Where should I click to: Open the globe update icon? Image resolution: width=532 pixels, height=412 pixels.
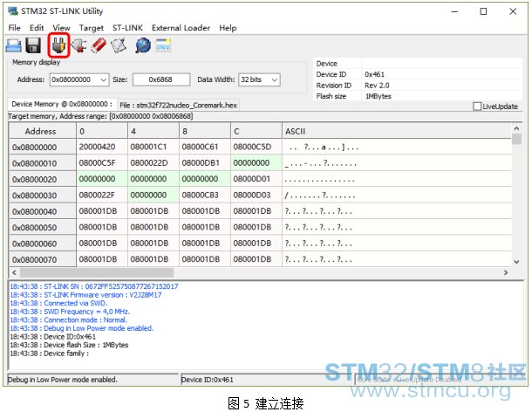point(143,45)
